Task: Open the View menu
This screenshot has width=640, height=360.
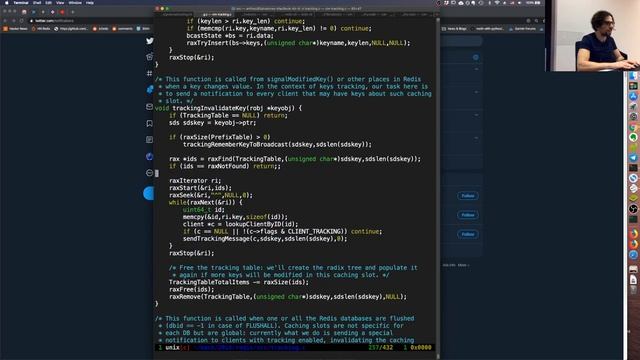Action: tap(60, 2)
